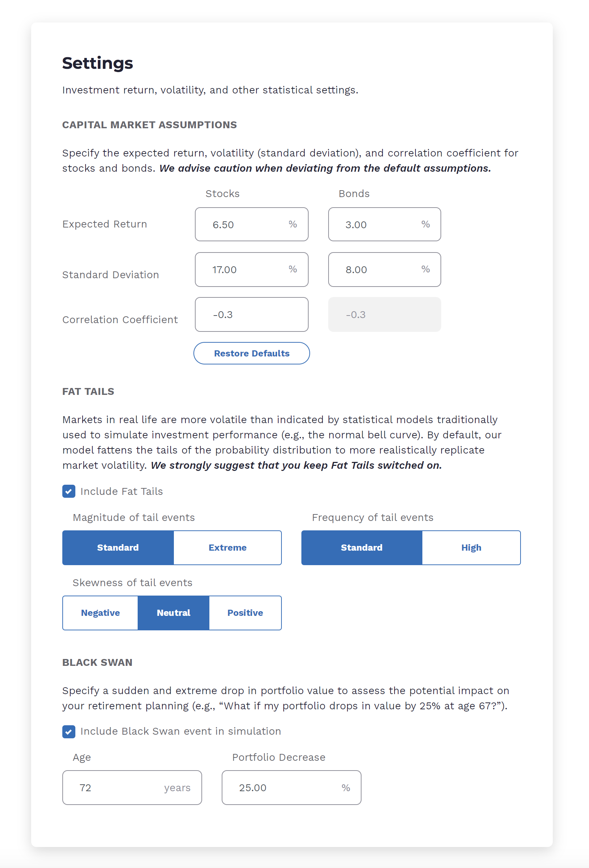This screenshot has width=589, height=868.
Task: Click the disabled bonds correlation field
Action: (x=384, y=314)
